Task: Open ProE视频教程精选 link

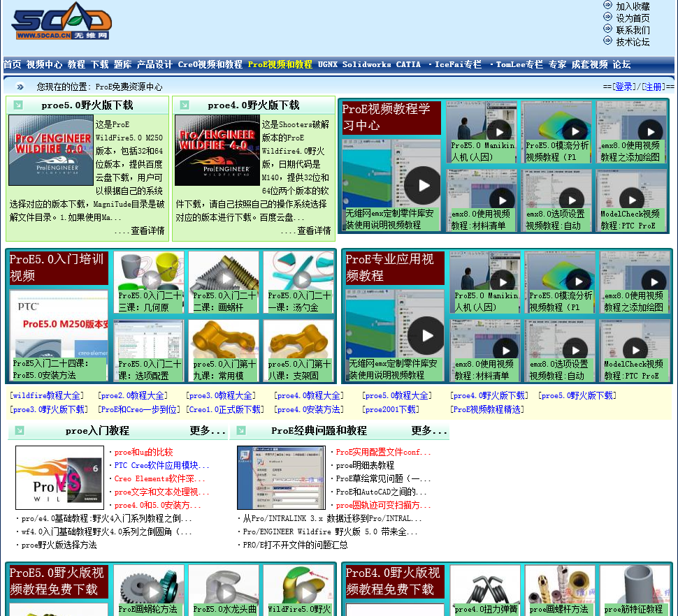Action: (x=487, y=409)
